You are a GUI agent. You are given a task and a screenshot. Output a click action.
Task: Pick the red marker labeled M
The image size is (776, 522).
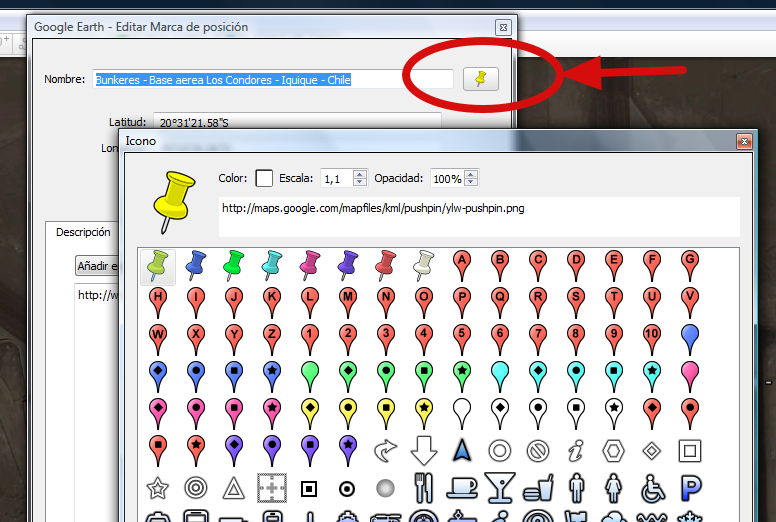(x=348, y=303)
